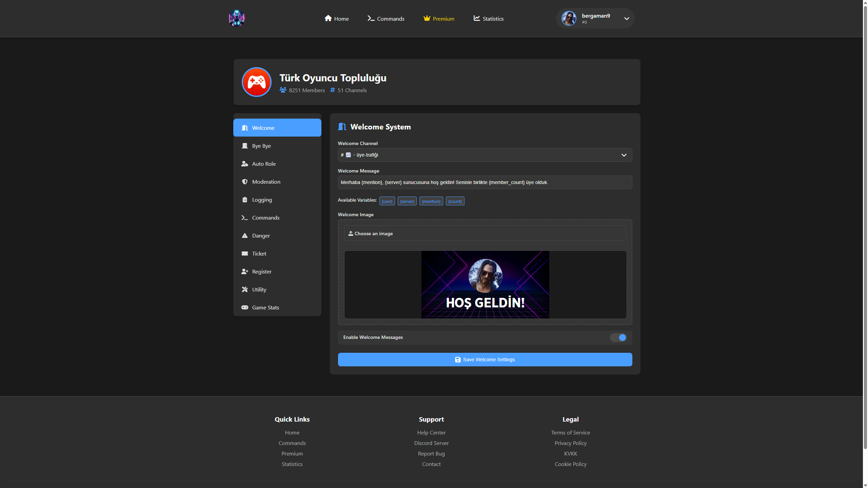
Task: Open the Contact footer link
Action: pos(431,464)
